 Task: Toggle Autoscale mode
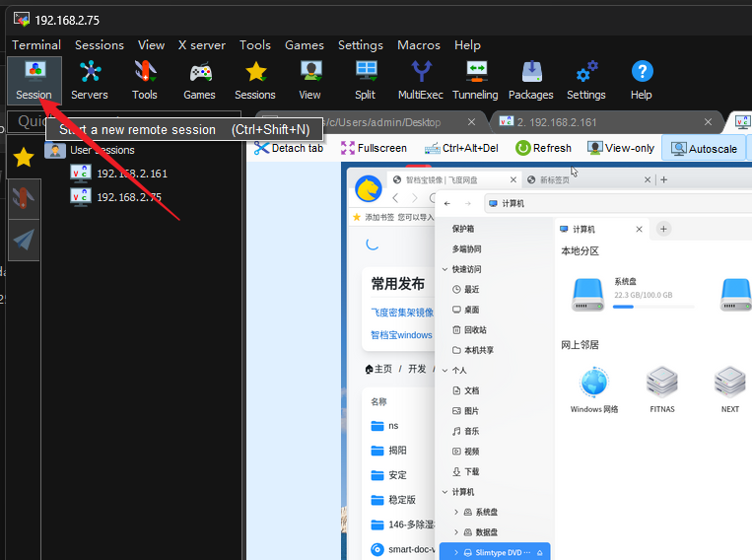[x=704, y=149]
